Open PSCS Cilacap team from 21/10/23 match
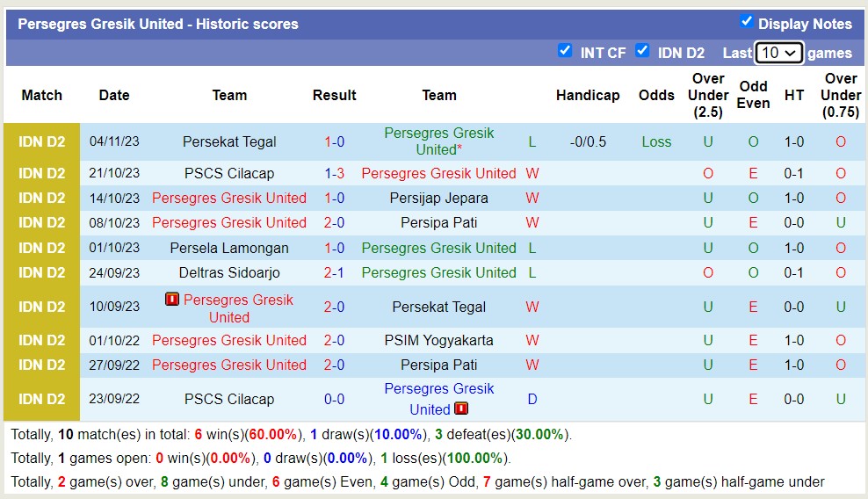Screen dimensions: 868x499 [x=229, y=173]
